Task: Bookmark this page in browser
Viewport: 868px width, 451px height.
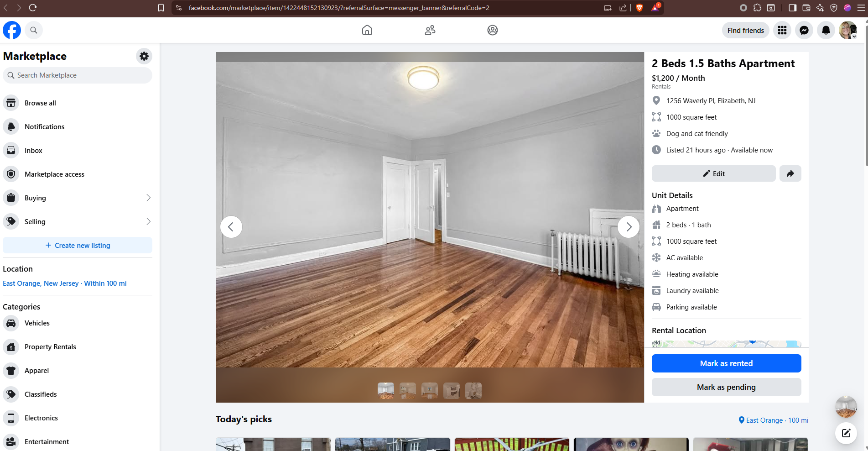Action: coord(161,8)
